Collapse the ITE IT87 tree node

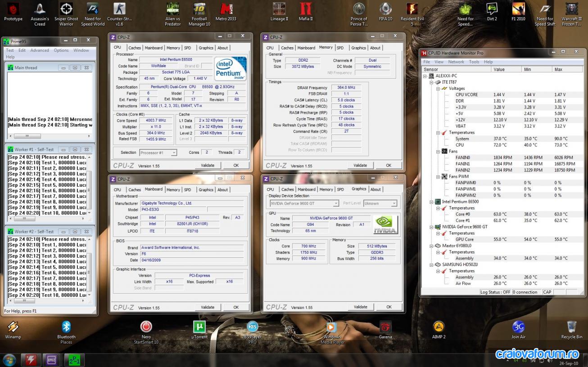point(432,82)
